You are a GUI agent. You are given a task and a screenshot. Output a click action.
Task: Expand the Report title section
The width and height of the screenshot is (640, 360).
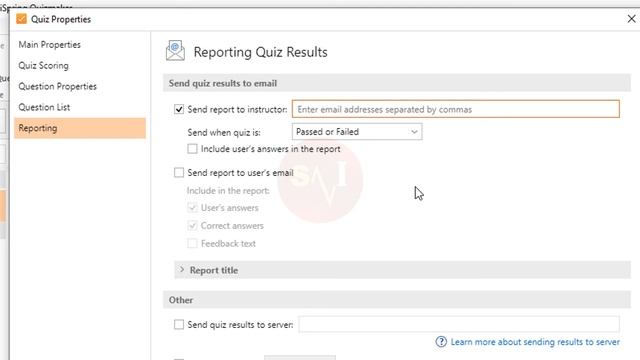pyautogui.click(x=402, y=270)
